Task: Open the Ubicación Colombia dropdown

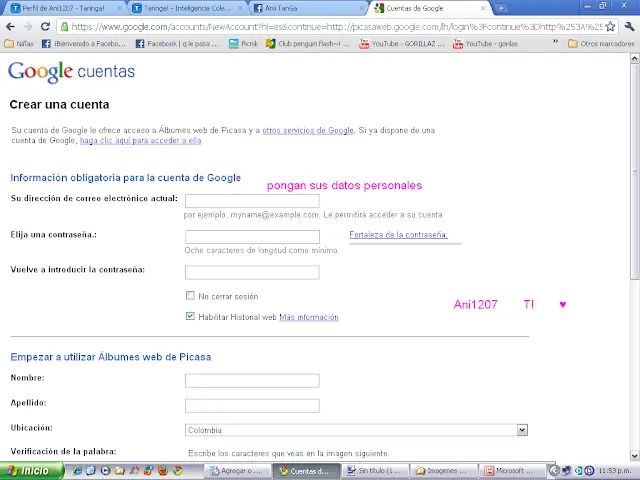Action: click(x=356, y=430)
